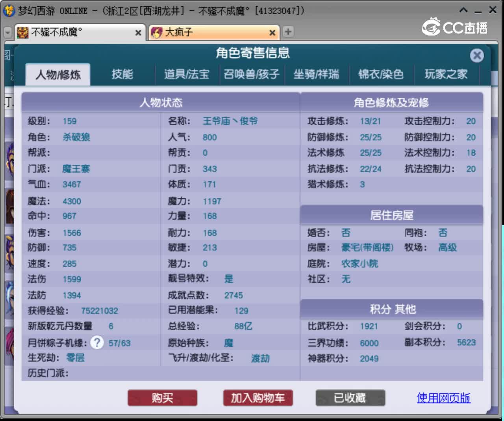504x421 pixels.
Task: Open the 玩家之家 tab
Action: pyautogui.click(x=446, y=75)
